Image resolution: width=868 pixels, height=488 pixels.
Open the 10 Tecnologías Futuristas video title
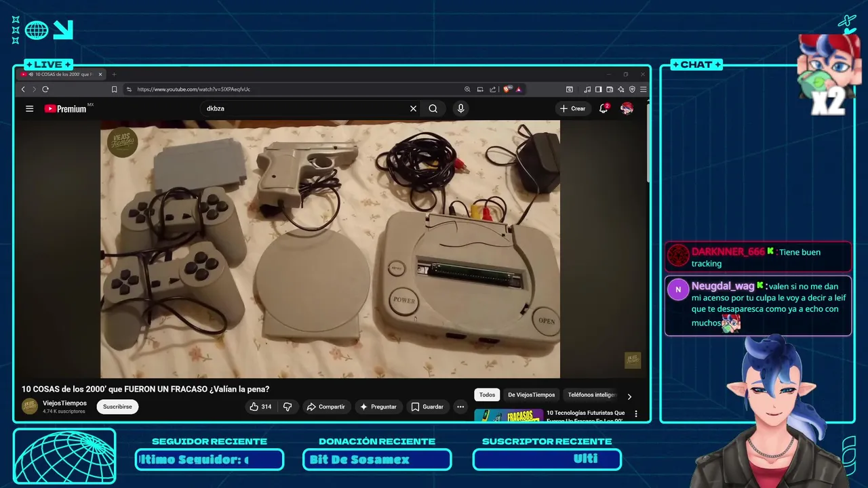pyautogui.click(x=586, y=415)
